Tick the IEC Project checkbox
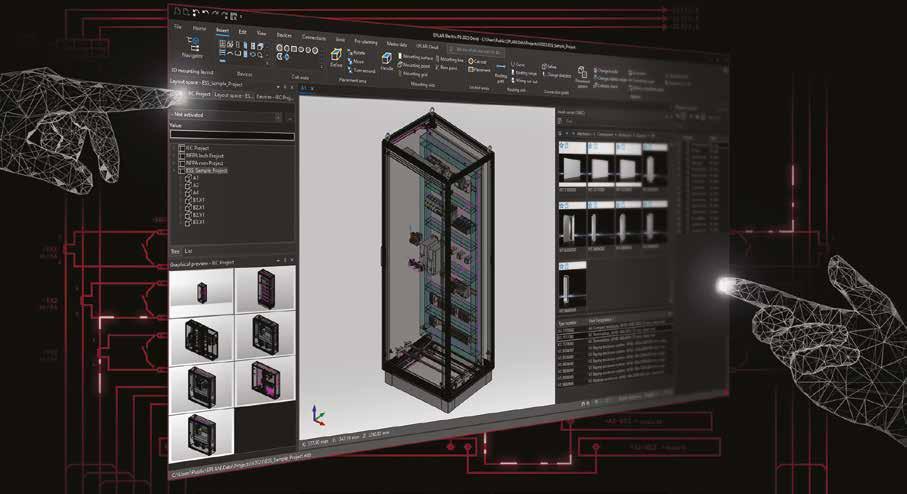This screenshot has height=494, width=907. [x=182, y=148]
